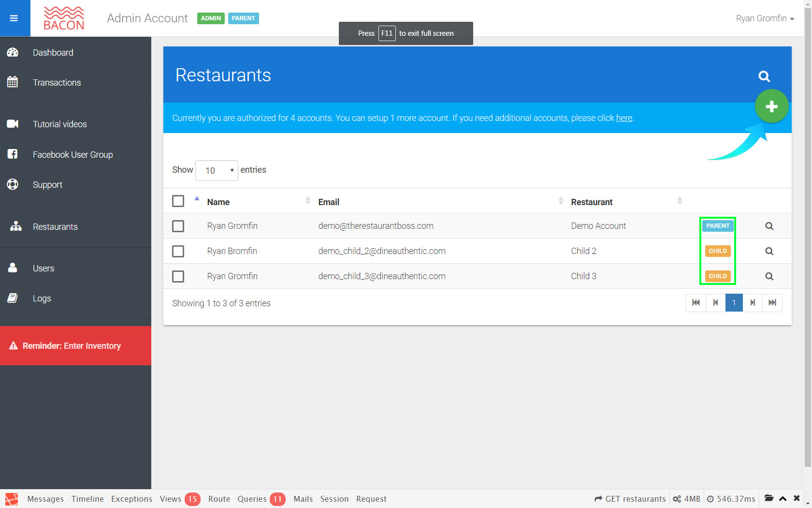
Task: Open Request tab in debugbar
Action: click(371, 499)
